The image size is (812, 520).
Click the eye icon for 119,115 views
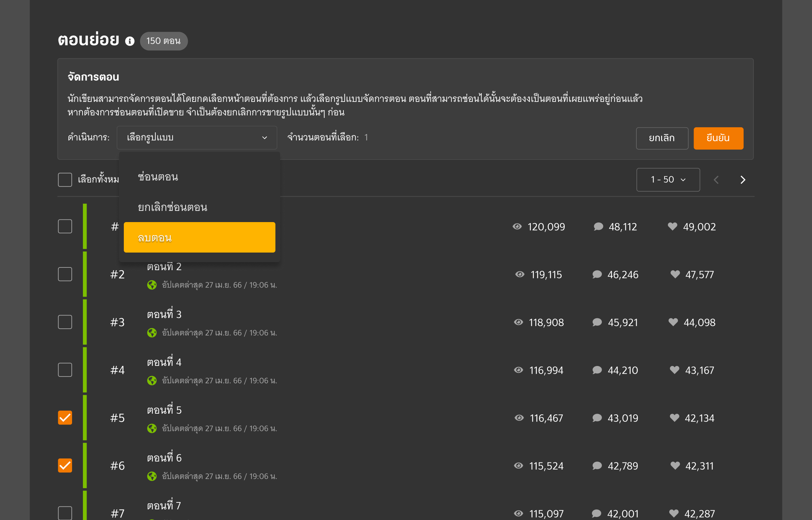pyautogui.click(x=520, y=274)
